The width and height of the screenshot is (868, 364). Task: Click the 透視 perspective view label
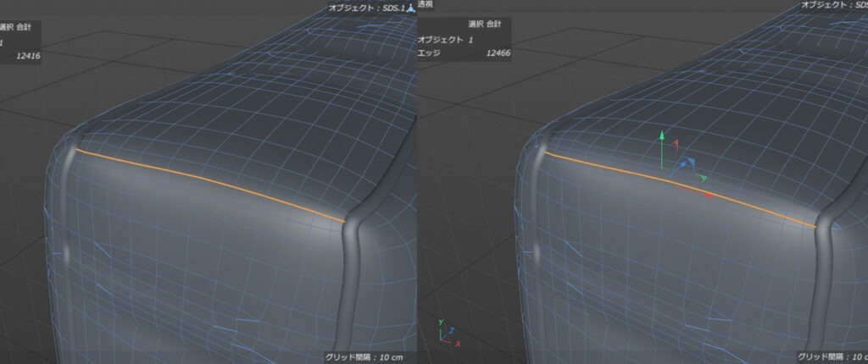click(x=426, y=4)
